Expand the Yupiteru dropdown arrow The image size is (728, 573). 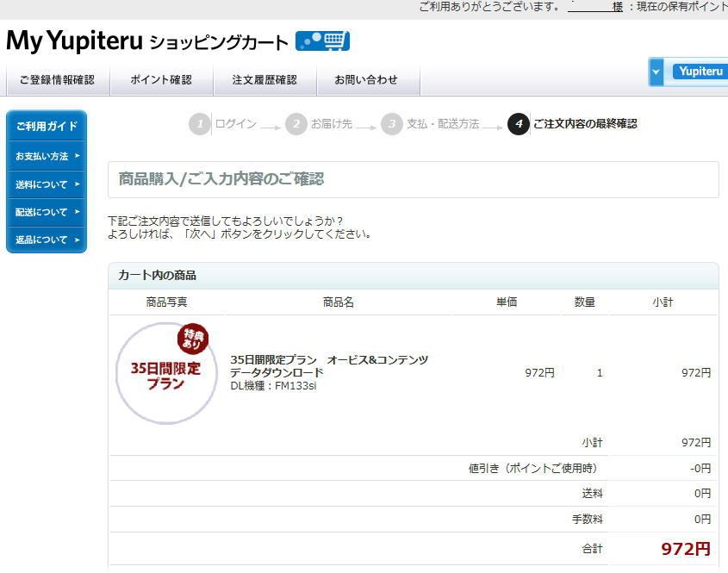coord(656,72)
